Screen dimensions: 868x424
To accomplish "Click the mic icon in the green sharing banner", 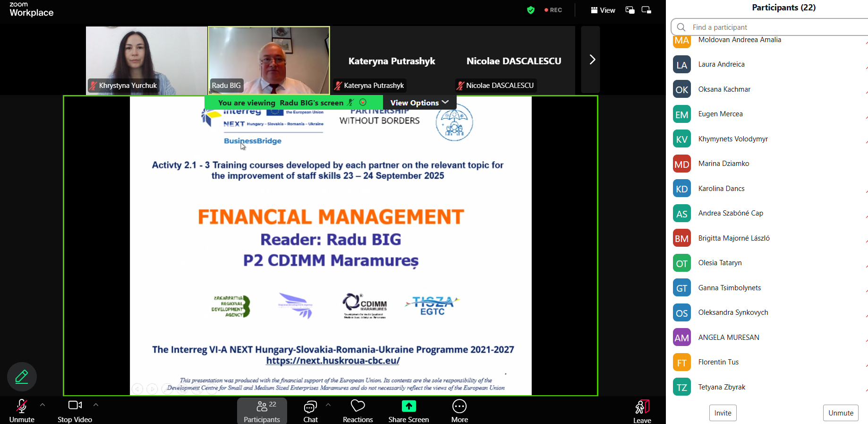I will point(350,103).
